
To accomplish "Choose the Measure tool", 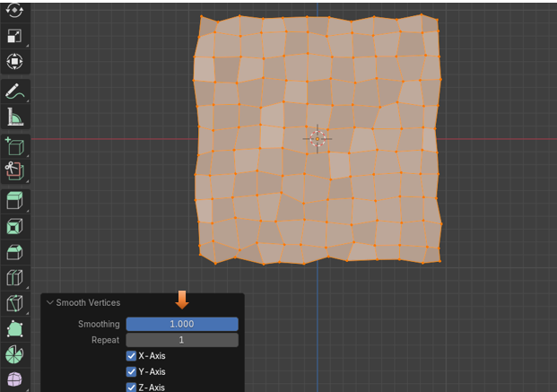I will [15, 117].
